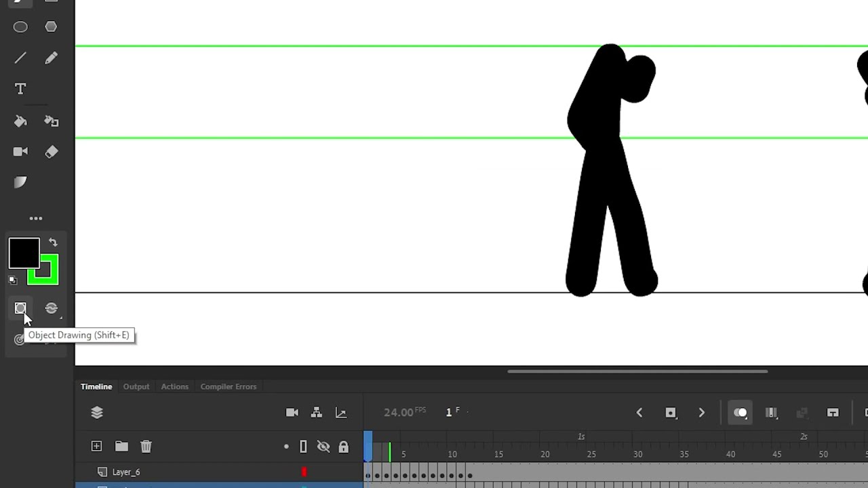Hide all layers with eye icon
Screen dimensions: 868x488
323,446
